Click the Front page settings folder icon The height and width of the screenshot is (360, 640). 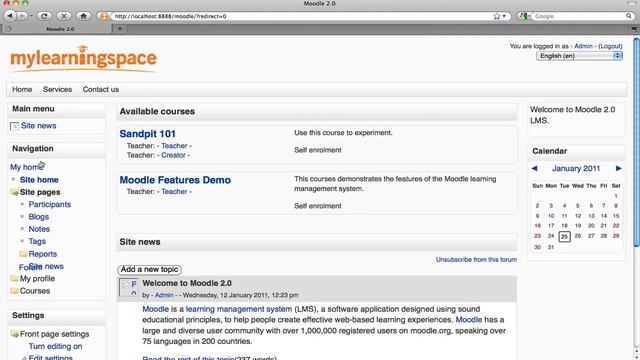[x=15, y=334]
